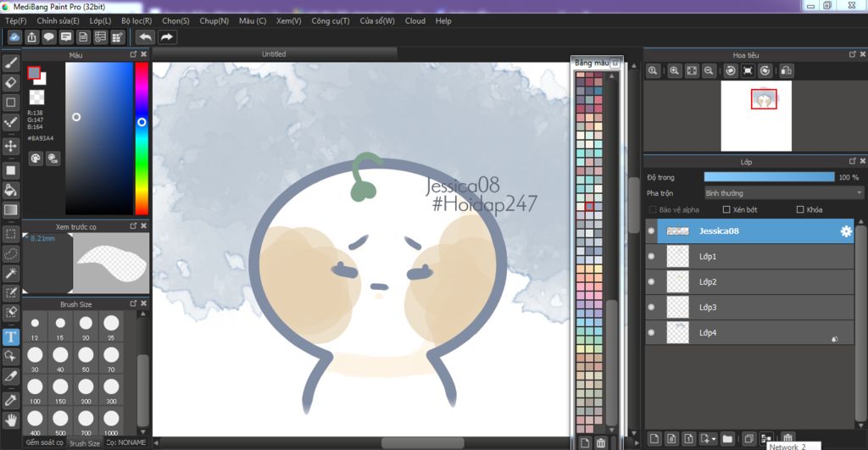
Task: Enable the Khóa lock checkbox
Action: 800,209
